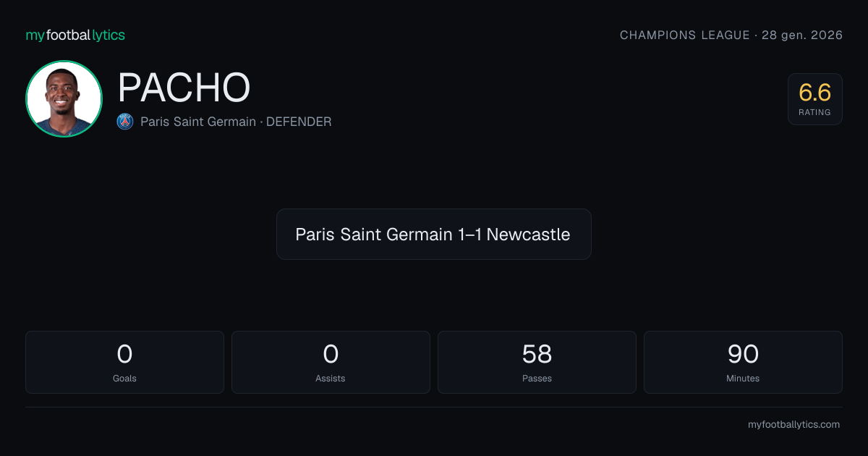868x456 pixels.
Task: Click the 28 gen. 2026 date
Action: (802, 35)
